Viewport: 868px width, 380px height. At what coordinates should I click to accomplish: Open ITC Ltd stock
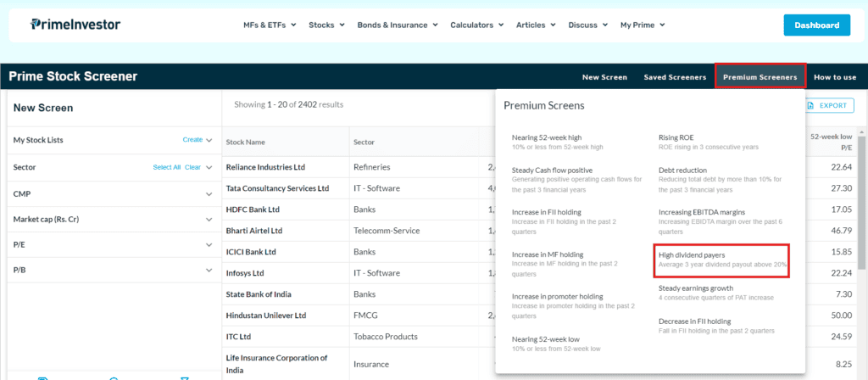(x=238, y=336)
